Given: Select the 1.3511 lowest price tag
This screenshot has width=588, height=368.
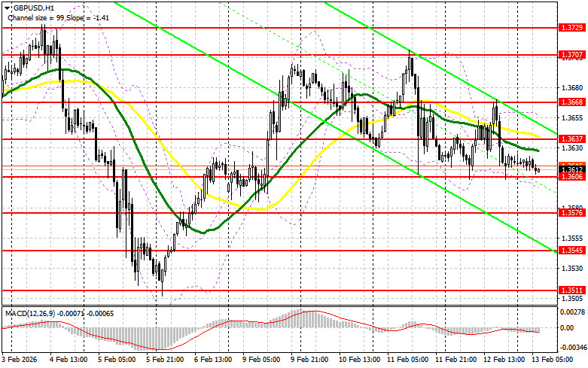Looking at the screenshot, I should pos(571,290).
